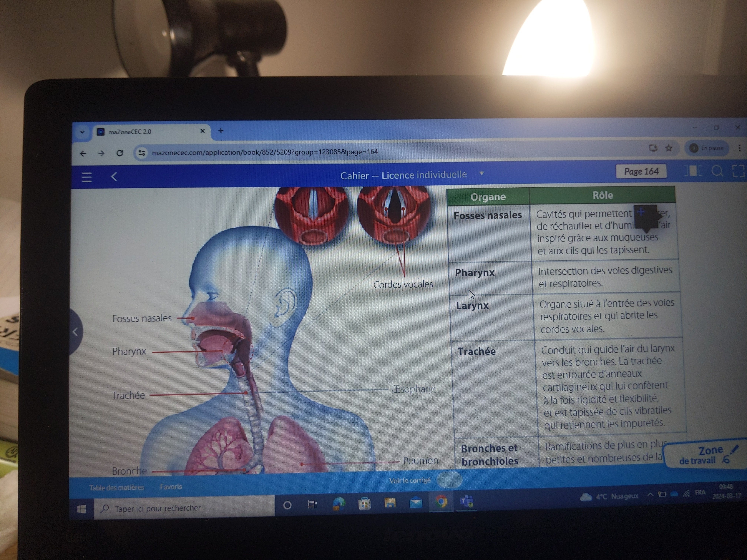This screenshot has width=747, height=560.
Task: Toggle the Voir le corrigé switch
Action: tap(449, 480)
